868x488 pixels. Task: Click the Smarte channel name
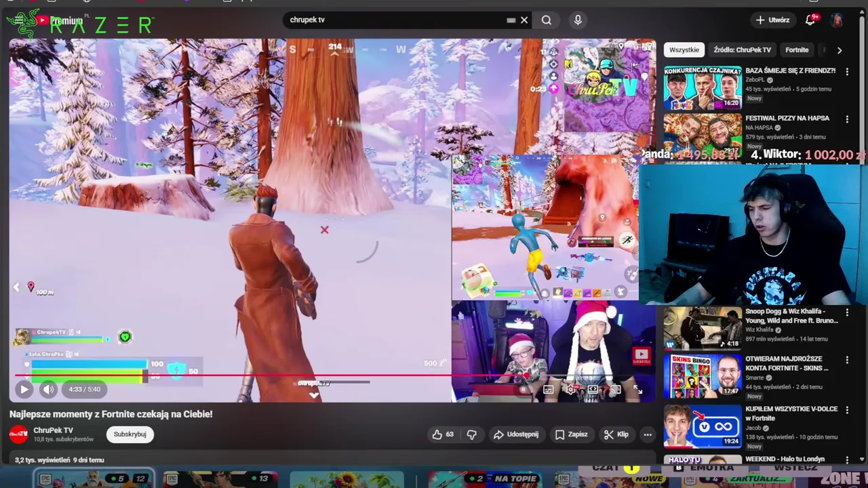(755, 378)
